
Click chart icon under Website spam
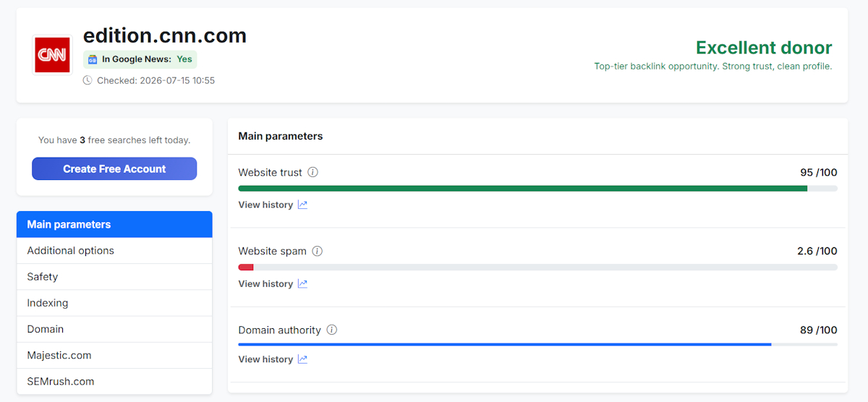302,283
